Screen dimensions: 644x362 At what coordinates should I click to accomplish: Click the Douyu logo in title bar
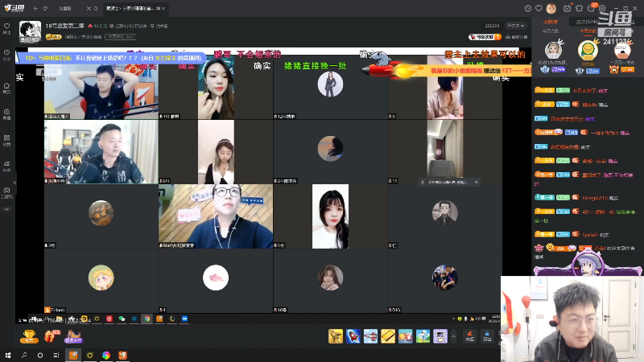click(14, 8)
